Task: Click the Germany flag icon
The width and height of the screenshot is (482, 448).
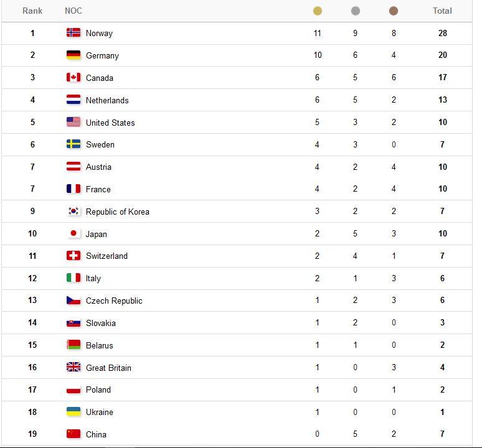Action: [x=73, y=55]
